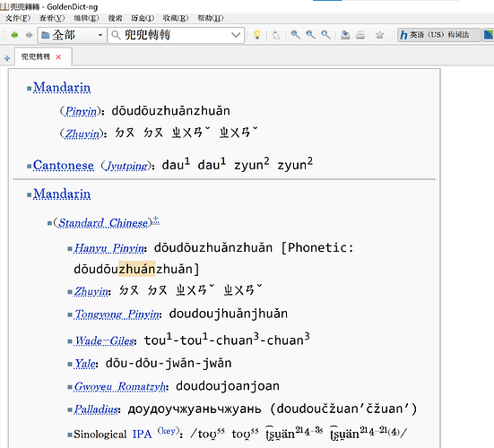
Task: Click the third zoom magnifier icon
Action: (x=325, y=35)
